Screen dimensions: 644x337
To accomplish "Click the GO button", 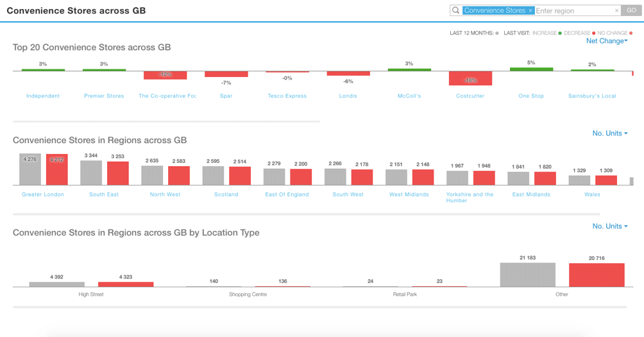I will 631,10.
